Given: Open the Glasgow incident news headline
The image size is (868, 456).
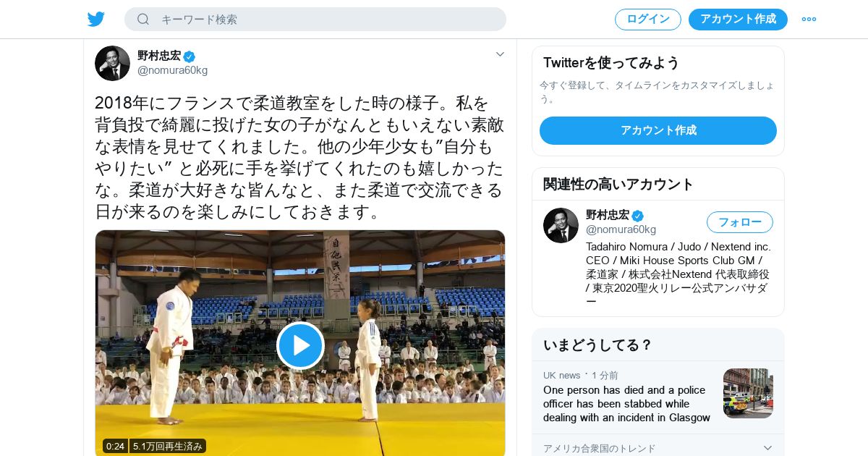Looking at the screenshot, I should point(626,404).
